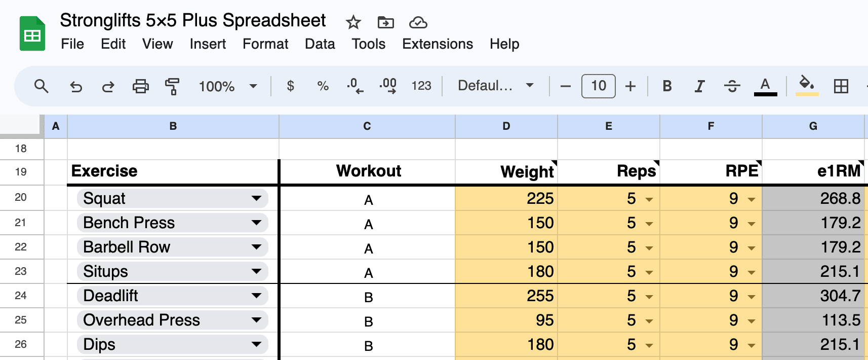Open the text color picker
This screenshot has height=360, width=868.
coord(765,86)
